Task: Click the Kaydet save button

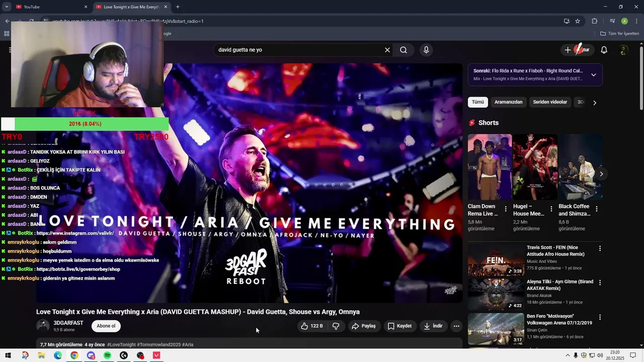Action: pyautogui.click(x=400, y=326)
